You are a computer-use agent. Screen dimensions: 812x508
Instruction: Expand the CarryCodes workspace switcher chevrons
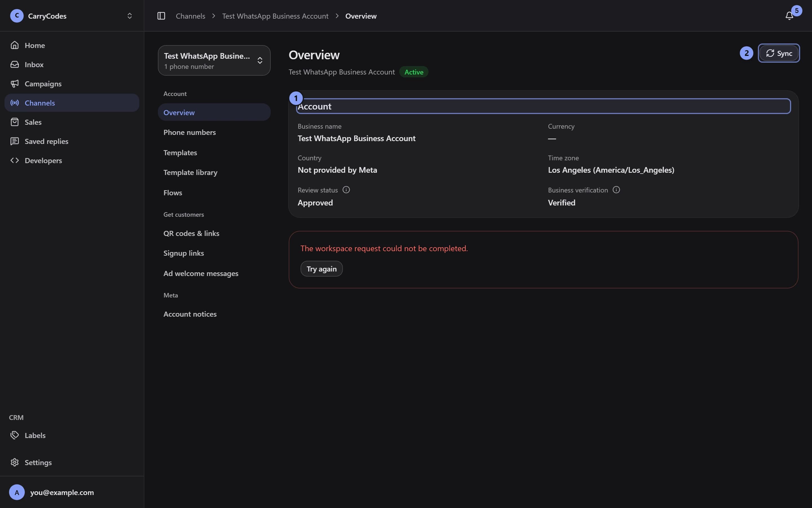(129, 16)
